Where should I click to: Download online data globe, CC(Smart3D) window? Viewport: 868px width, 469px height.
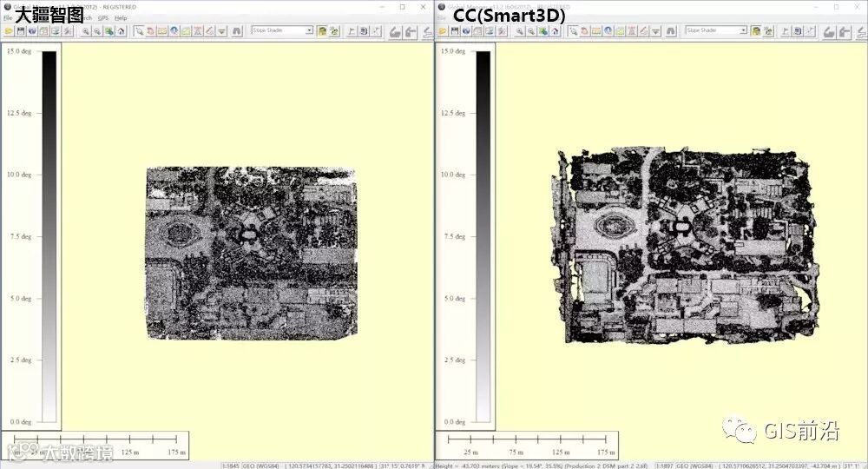coord(466,31)
